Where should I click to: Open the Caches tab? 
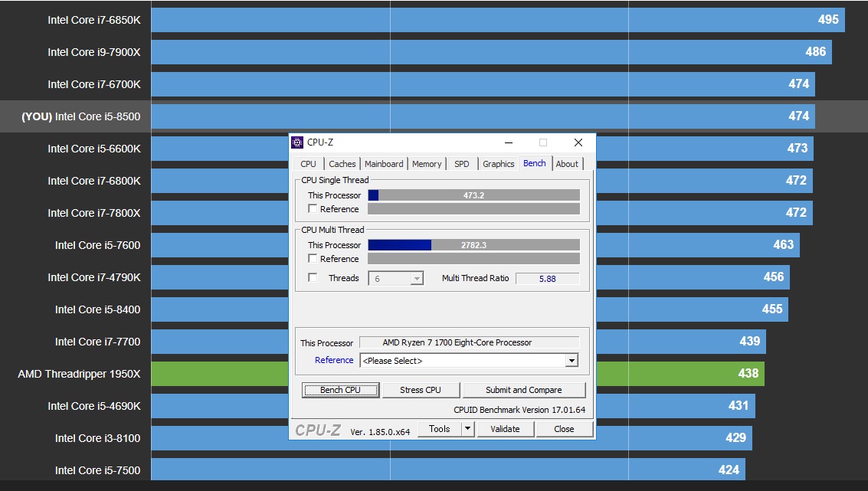pos(342,164)
